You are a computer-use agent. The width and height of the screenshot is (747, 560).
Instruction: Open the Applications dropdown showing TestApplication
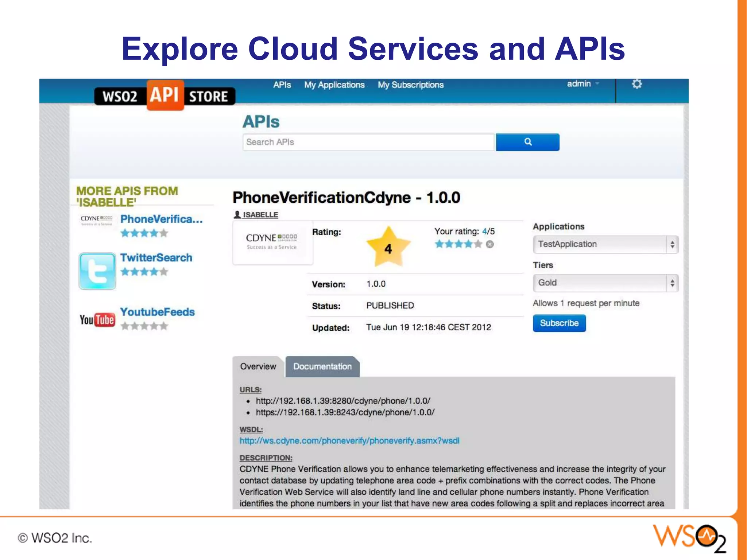605,244
